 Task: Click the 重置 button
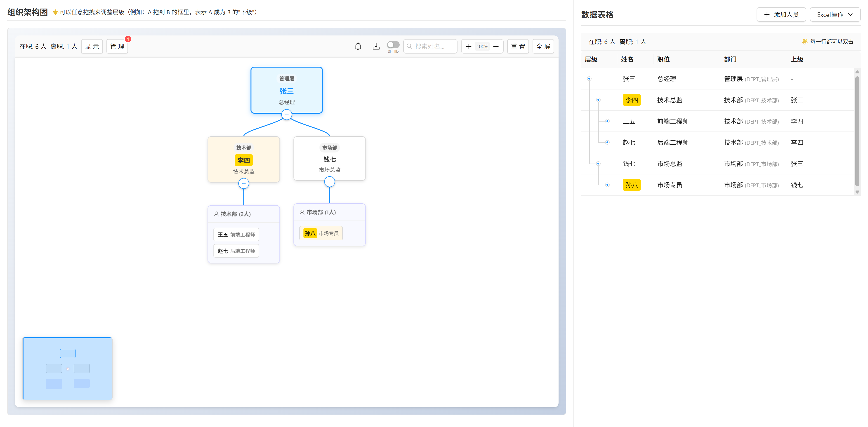518,47
